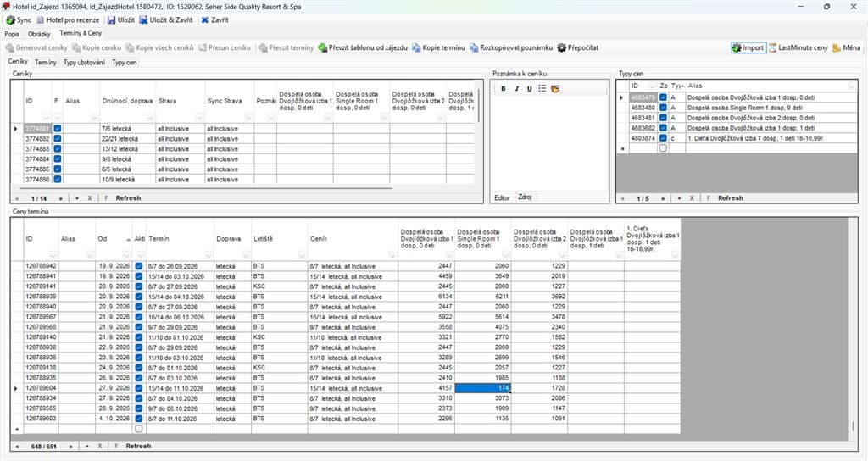Refresh the Ceníky grid

(x=128, y=198)
